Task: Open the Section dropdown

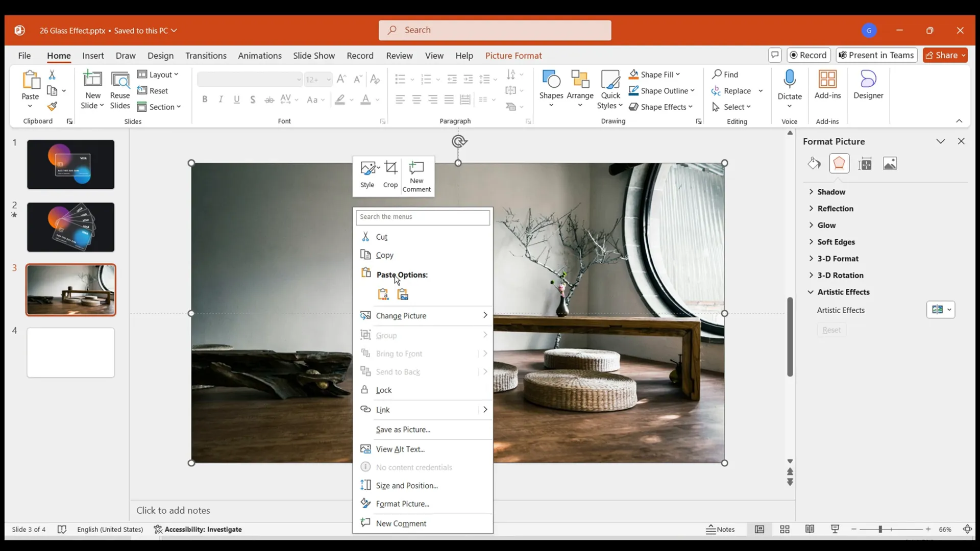Action: tap(159, 107)
